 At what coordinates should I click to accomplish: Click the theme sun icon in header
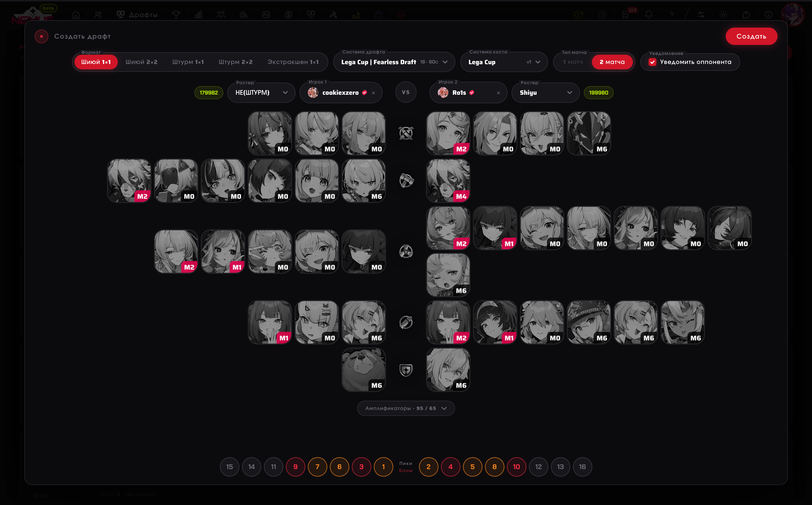724,15
